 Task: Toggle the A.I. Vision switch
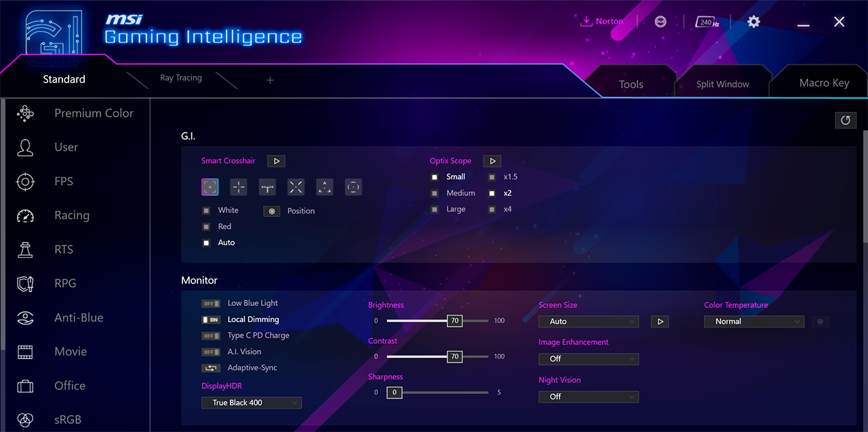[x=211, y=352]
